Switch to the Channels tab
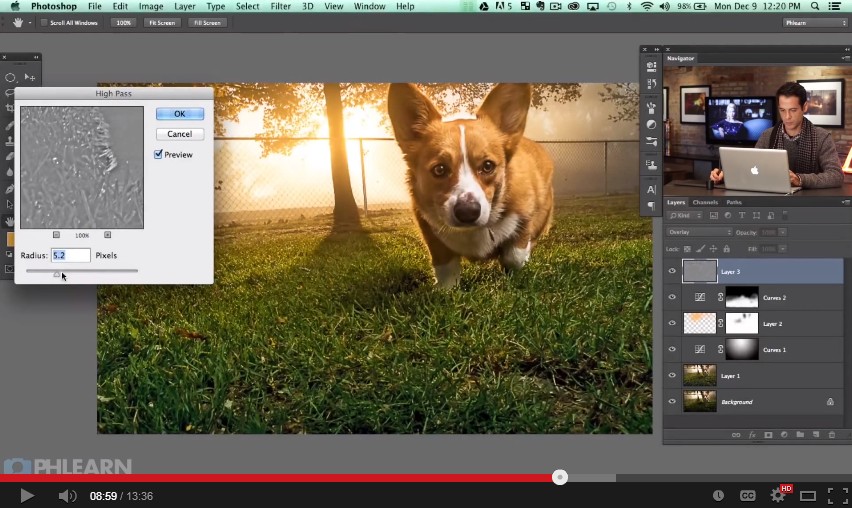 [x=705, y=202]
